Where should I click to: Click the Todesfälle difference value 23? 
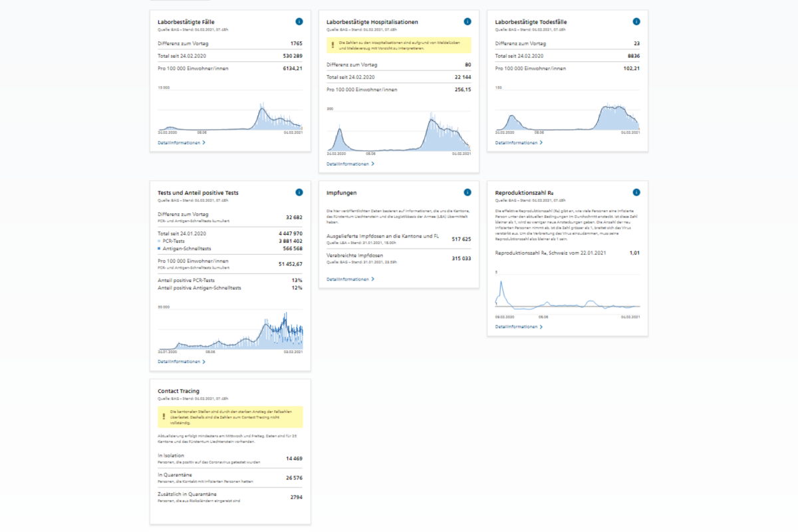point(637,44)
